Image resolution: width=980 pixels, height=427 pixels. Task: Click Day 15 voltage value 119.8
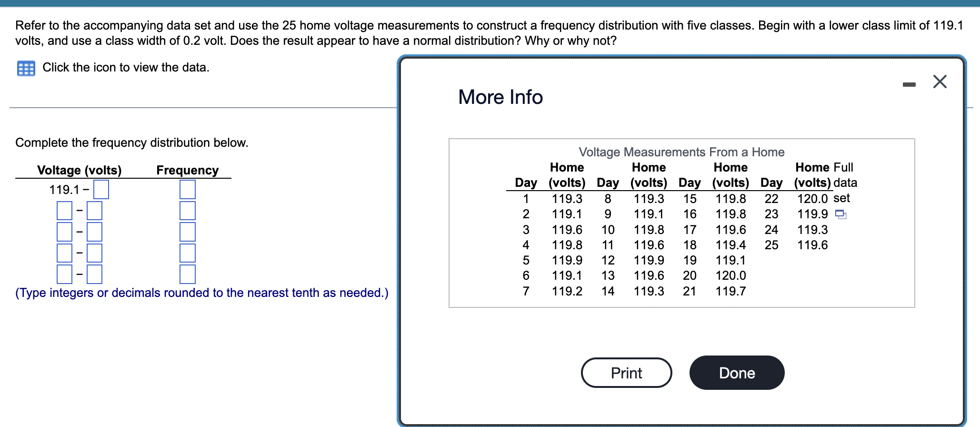pyautogui.click(x=730, y=199)
